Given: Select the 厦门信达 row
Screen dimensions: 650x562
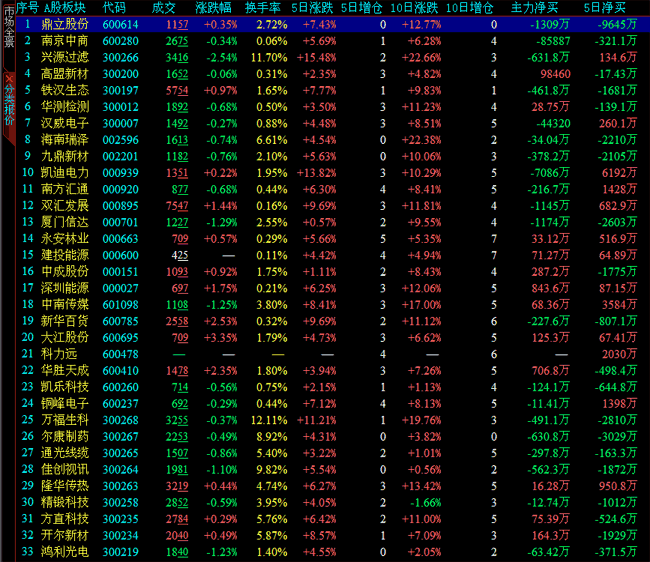Looking at the screenshot, I should pyautogui.click(x=332, y=222).
